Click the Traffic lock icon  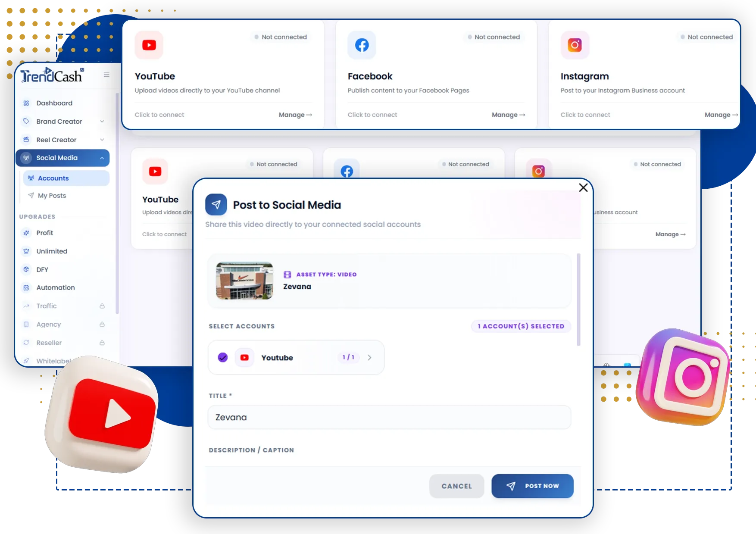tap(102, 306)
